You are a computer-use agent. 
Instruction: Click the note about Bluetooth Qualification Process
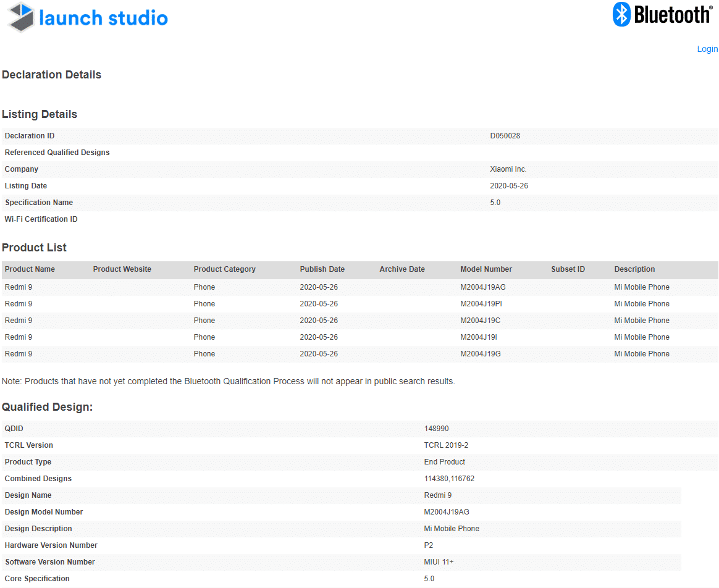[229, 382]
